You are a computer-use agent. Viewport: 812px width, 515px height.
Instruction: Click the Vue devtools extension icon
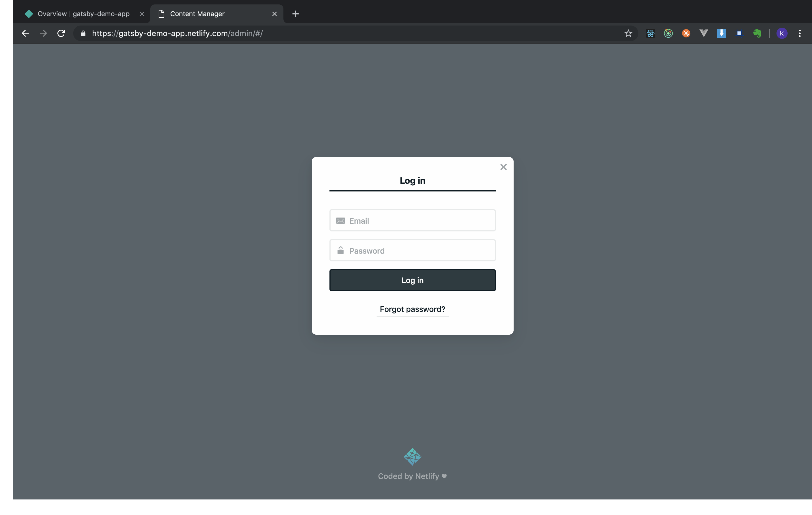click(703, 33)
